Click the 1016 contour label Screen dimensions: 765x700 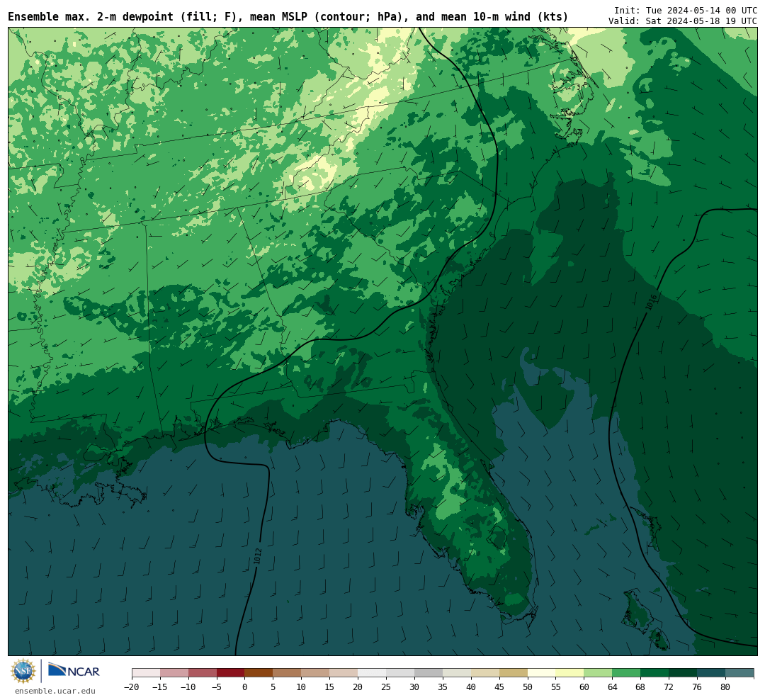coord(652,302)
